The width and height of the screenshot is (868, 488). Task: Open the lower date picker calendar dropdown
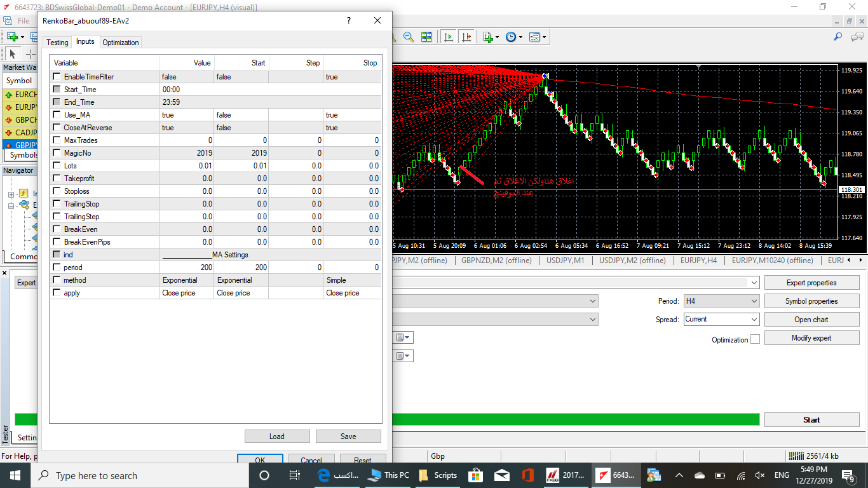(x=404, y=356)
